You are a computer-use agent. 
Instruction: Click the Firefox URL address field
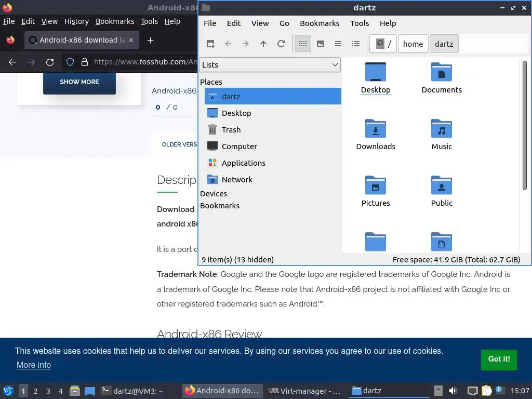point(145,62)
